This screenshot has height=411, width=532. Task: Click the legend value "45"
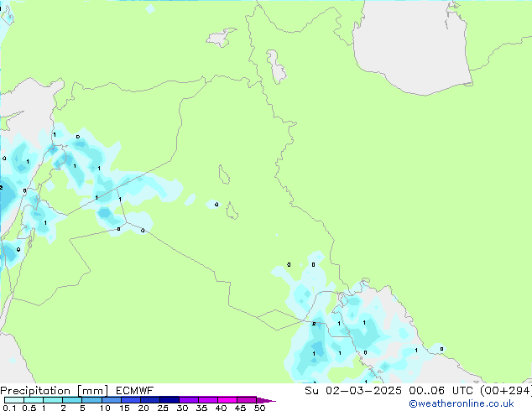240,408
